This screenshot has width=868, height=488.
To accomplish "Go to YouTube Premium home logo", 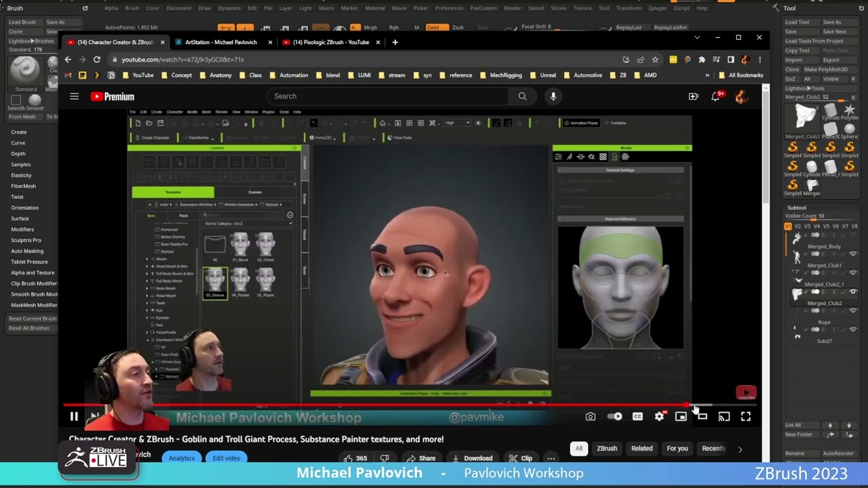I will click(x=113, y=96).
